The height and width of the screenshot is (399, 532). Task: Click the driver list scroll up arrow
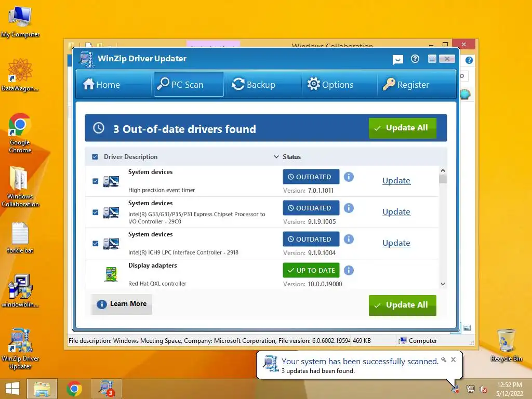[443, 170]
